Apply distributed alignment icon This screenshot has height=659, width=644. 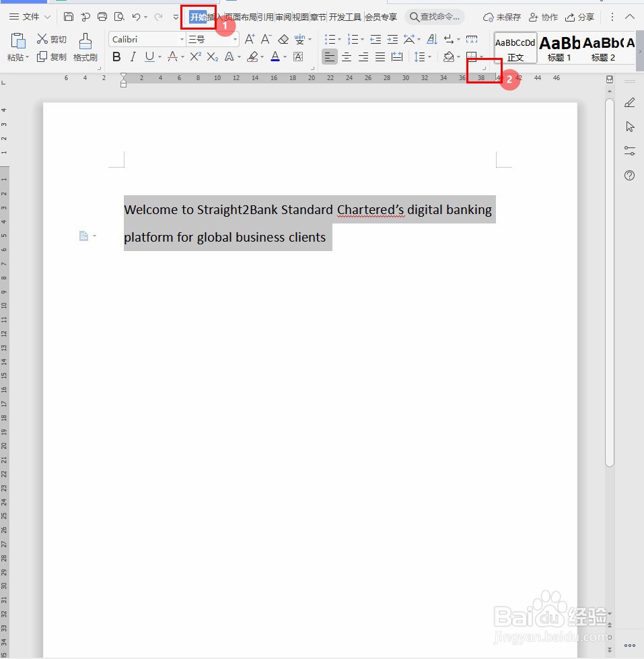[x=397, y=57]
